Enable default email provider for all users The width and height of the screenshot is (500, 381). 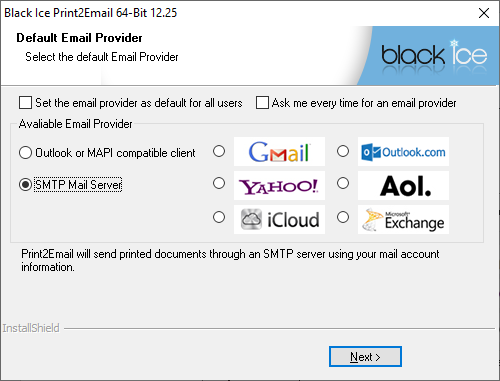(x=26, y=103)
